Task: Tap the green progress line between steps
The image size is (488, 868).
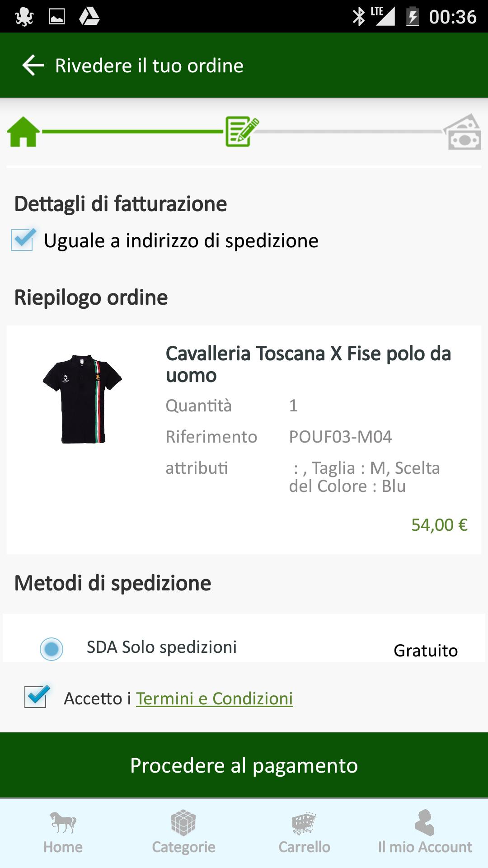Action: pyautogui.click(x=133, y=132)
